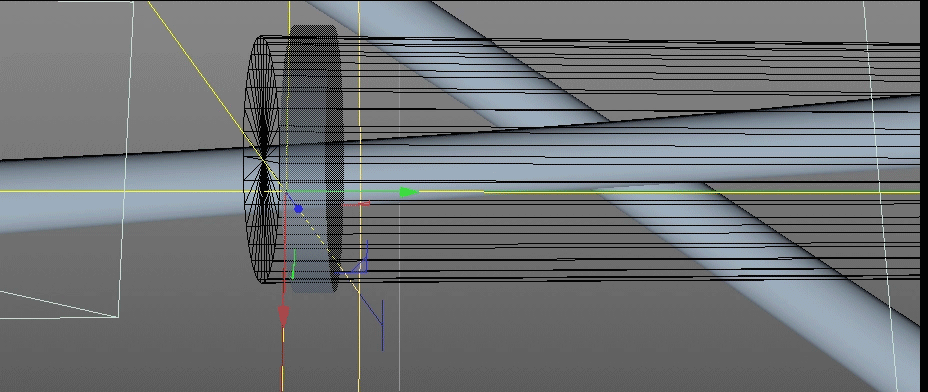Click the black wireframe cylinder end cap
This screenshot has width=928, height=392.
262,159
